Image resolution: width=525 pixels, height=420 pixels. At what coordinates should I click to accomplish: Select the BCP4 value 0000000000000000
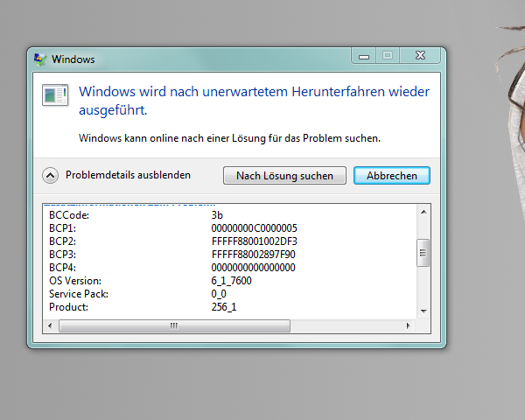pos(254,268)
